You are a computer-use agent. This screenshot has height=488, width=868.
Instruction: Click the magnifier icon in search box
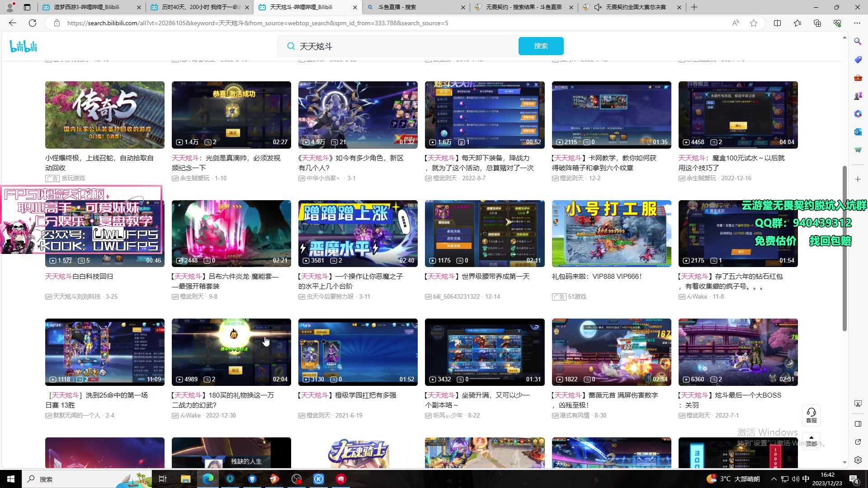[291, 46]
